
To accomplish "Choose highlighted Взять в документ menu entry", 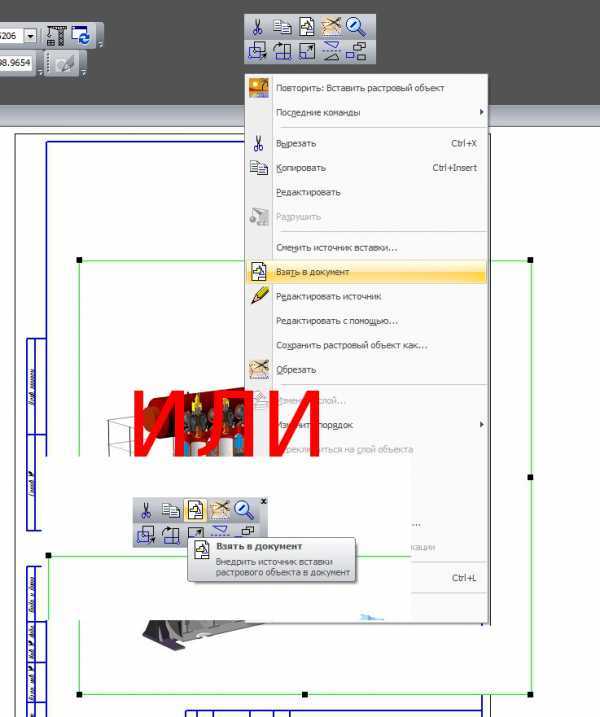I will click(x=366, y=272).
